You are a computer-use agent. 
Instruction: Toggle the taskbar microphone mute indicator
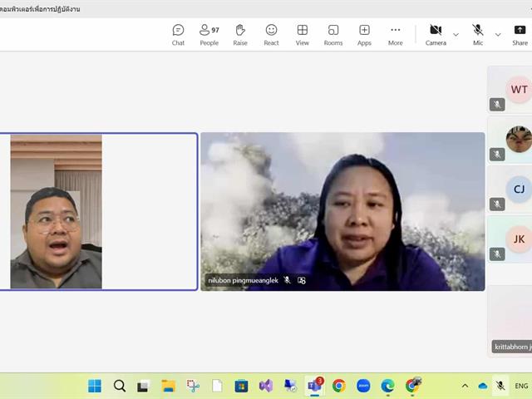coord(500,386)
